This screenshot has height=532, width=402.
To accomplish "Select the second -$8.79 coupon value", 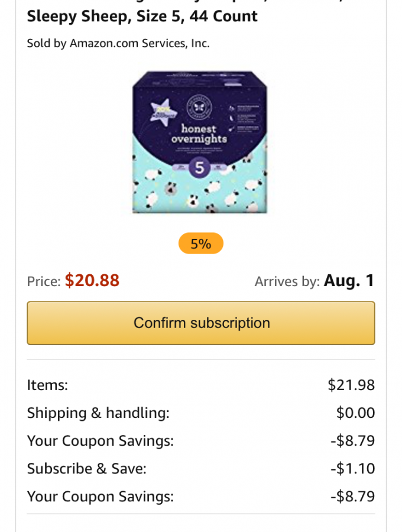I will click(355, 496).
